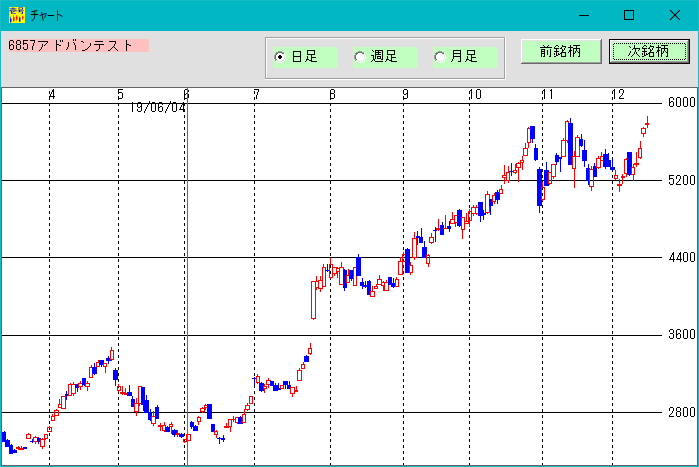Viewport: 699px width, 467px height.
Task: Maximize the チャート window
Action: point(629,15)
